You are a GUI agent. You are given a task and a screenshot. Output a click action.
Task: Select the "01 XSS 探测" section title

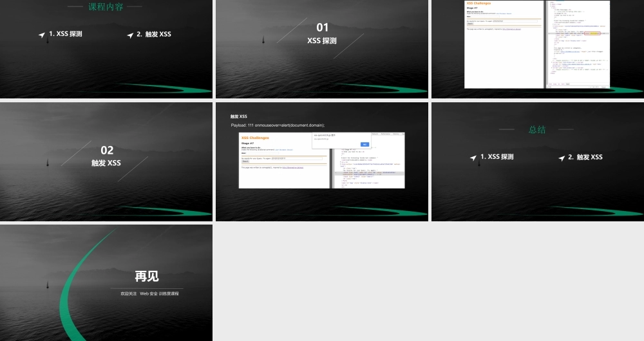coord(322,33)
